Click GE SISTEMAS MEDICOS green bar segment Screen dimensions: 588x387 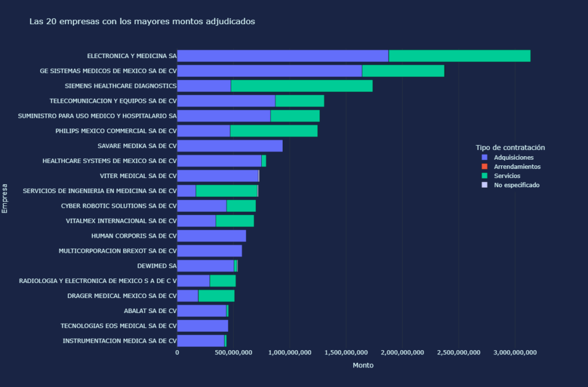click(x=403, y=71)
